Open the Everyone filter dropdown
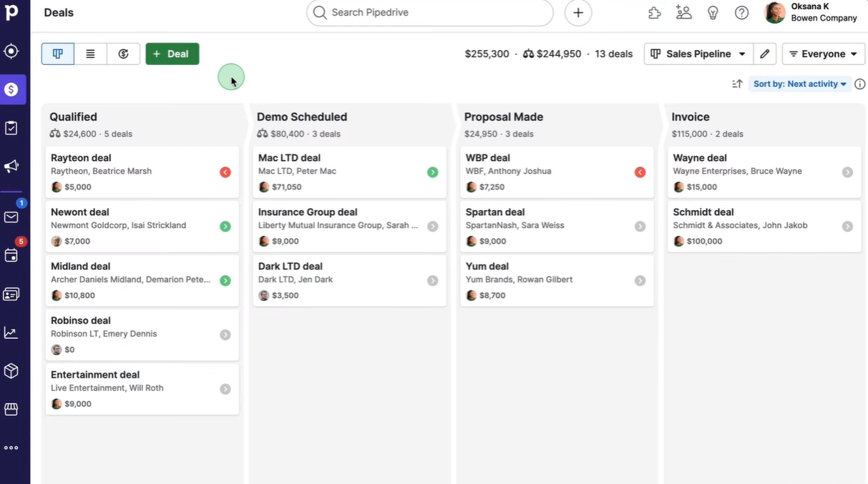The image size is (868, 484). [823, 54]
